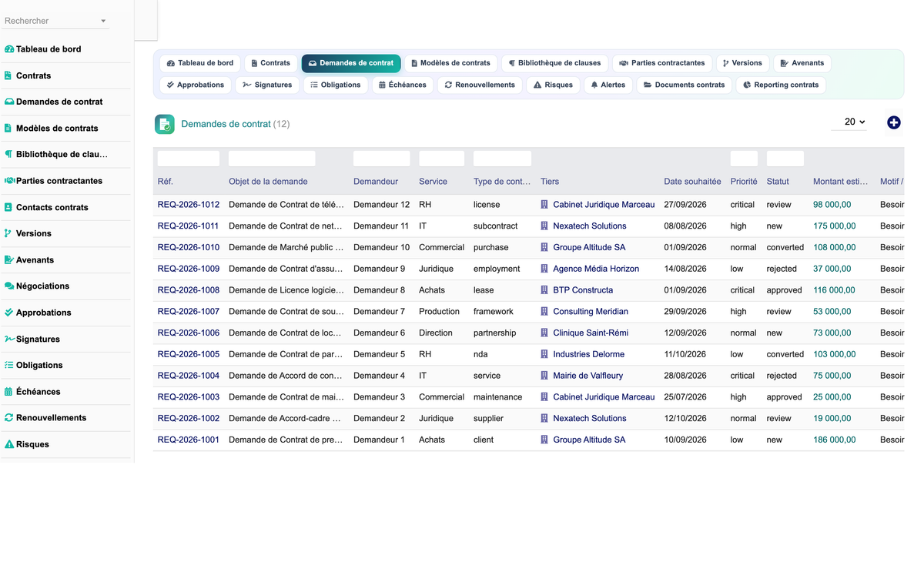Click the sidebar Échéances calendar icon

coord(8,392)
